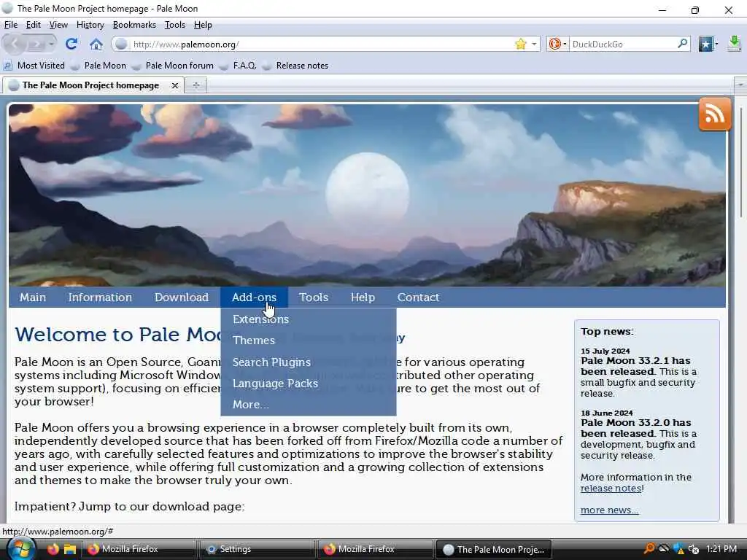Click Download in the site navigation
Image resolution: width=747 pixels, height=560 pixels.
coord(182,297)
